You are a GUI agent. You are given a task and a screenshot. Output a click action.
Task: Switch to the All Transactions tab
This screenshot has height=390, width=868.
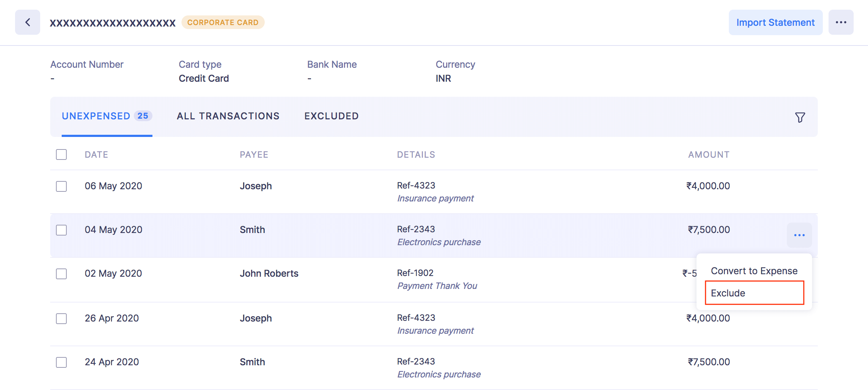click(x=228, y=116)
